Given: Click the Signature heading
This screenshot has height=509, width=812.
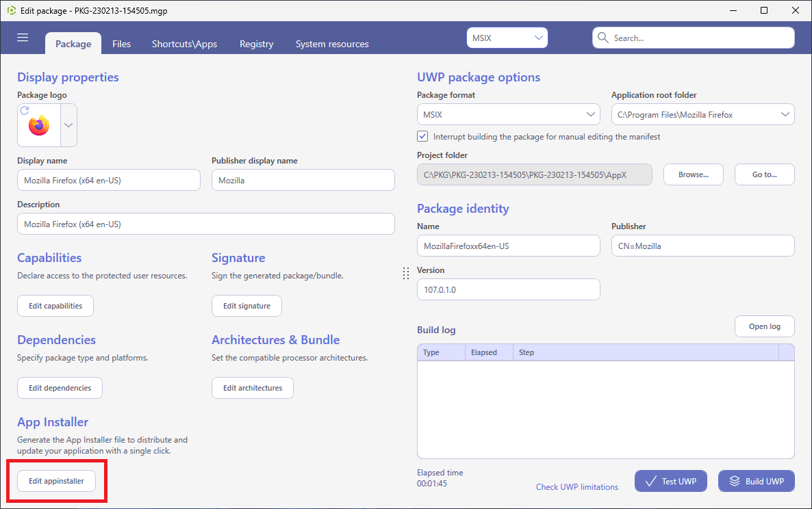Looking at the screenshot, I should click(x=238, y=258).
